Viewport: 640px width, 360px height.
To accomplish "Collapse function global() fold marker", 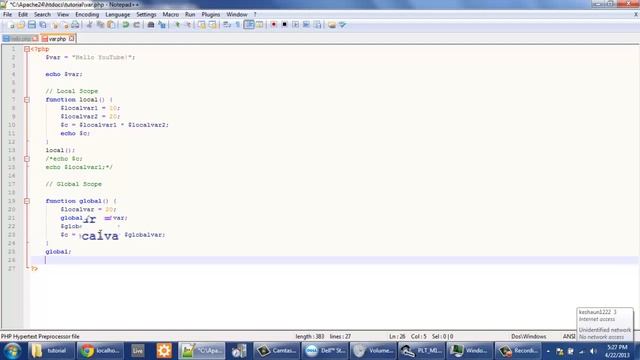I will [x=27, y=201].
